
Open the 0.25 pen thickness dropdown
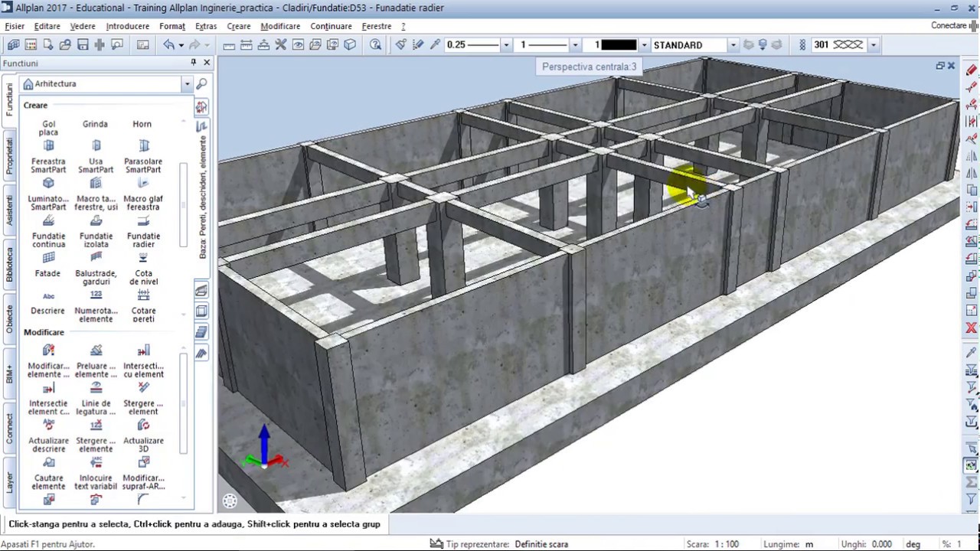pyautogui.click(x=505, y=45)
